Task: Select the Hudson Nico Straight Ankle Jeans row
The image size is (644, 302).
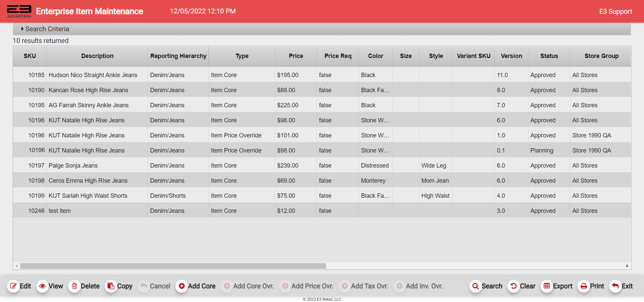Action: pyautogui.click(x=93, y=75)
